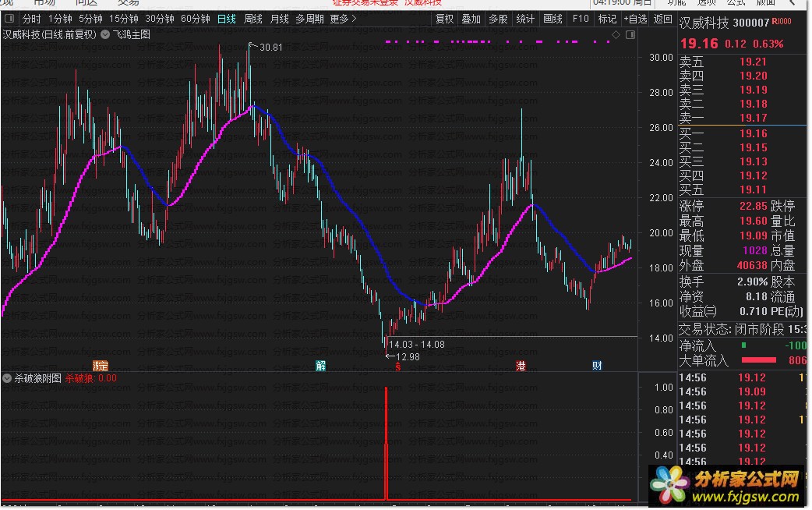Open the 多周期 multi-period view
The height and width of the screenshot is (510, 812).
(309, 19)
